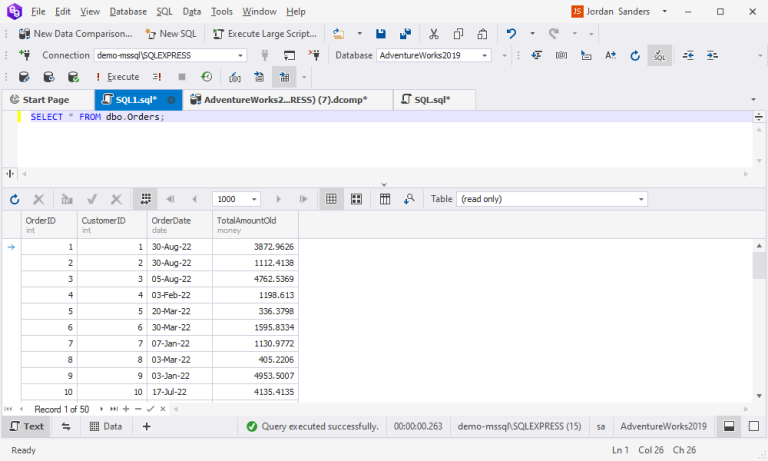Click the Cut scissors icon
The width and height of the screenshot is (768, 461).
(x=433, y=34)
